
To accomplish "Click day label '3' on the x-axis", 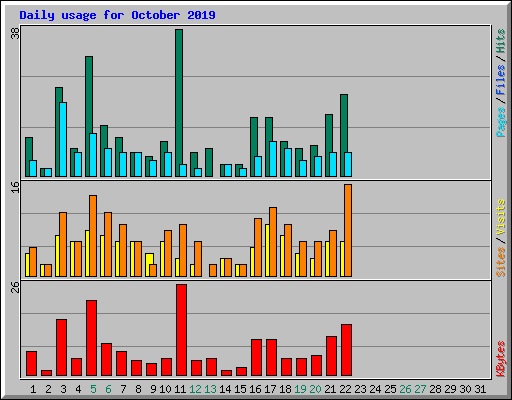I will pyautogui.click(x=63, y=389).
